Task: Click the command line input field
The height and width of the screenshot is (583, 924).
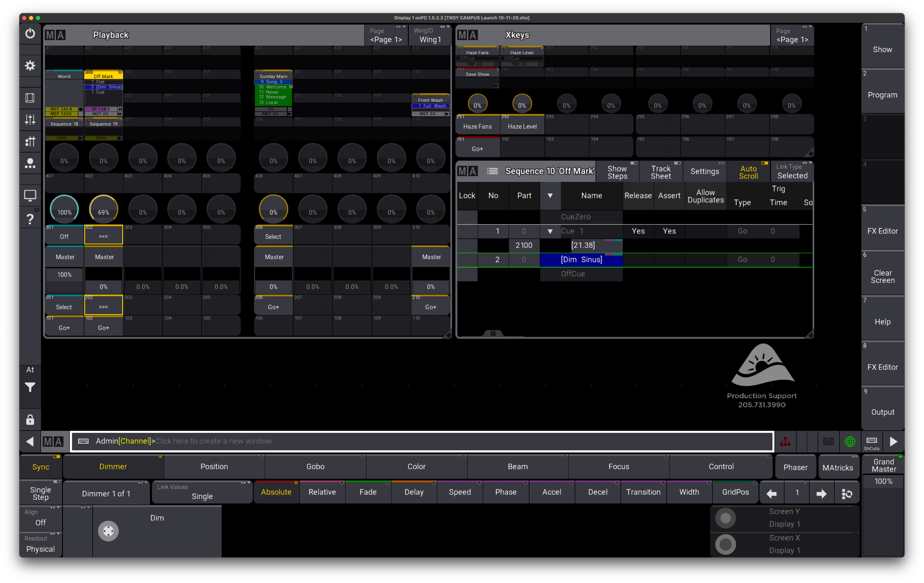Action: click(x=422, y=441)
